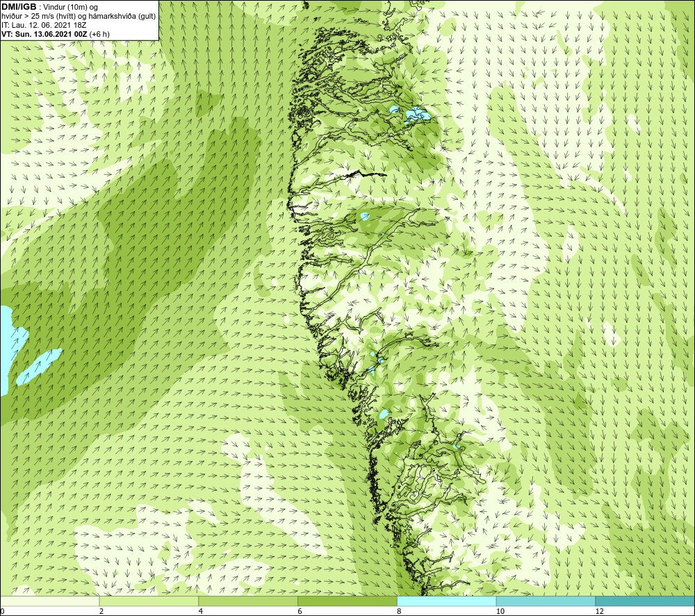Click the '0' label on the wind scale
The height and width of the screenshot is (616, 695).
pos(2,612)
